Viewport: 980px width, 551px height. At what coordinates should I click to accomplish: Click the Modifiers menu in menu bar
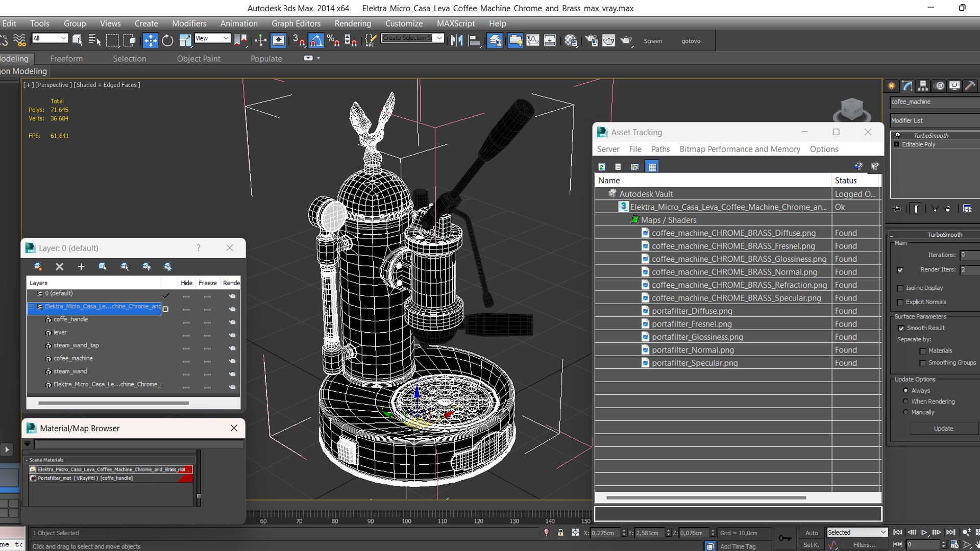pos(188,23)
